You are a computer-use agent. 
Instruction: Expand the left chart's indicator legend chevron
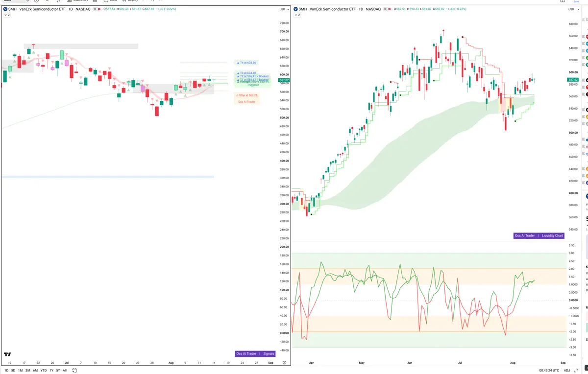pyautogui.click(x=7, y=15)
